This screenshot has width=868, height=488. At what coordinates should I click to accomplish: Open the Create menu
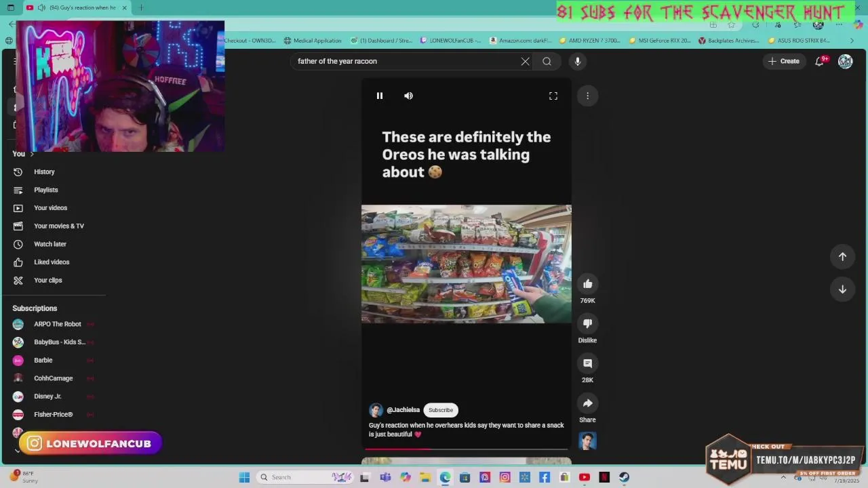pyautogui.click(x=784, y=61)
